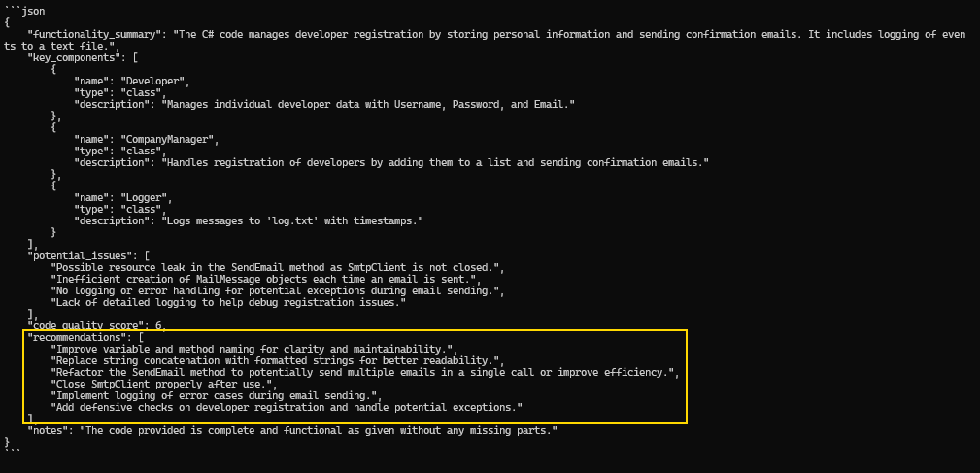Click the Logger description about log.txt
The height and width of the screenshot is (473, 980).
coord(321,220)
